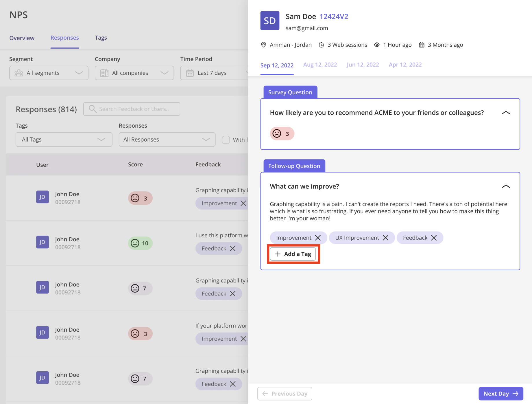532x404 pixels.
Task: Click the eye icon beside 1 Hour ago
Action: 377,45
